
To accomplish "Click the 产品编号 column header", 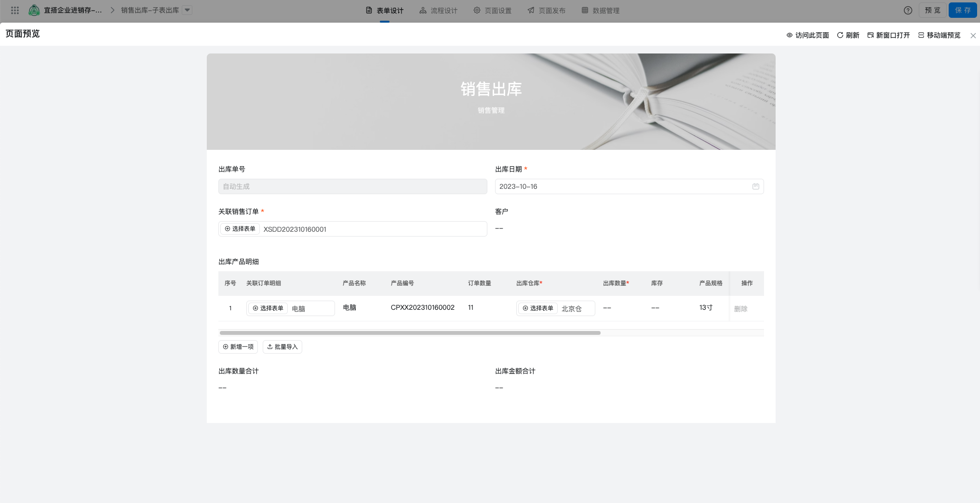I will (402, 283).
